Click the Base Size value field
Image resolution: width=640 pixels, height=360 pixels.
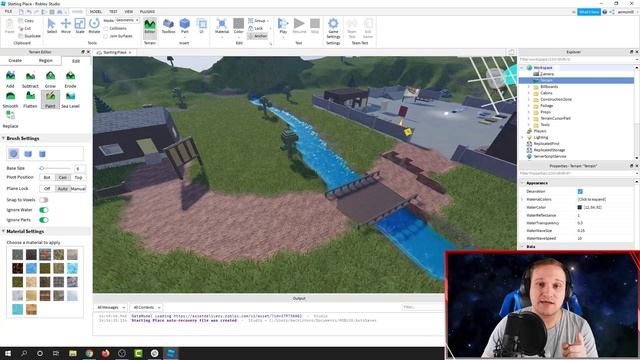click(x=80, y=168)
